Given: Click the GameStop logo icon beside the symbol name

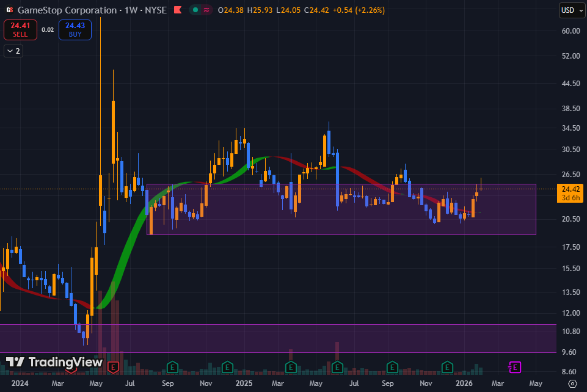Looking at the screenshot, I should (9, 10).
